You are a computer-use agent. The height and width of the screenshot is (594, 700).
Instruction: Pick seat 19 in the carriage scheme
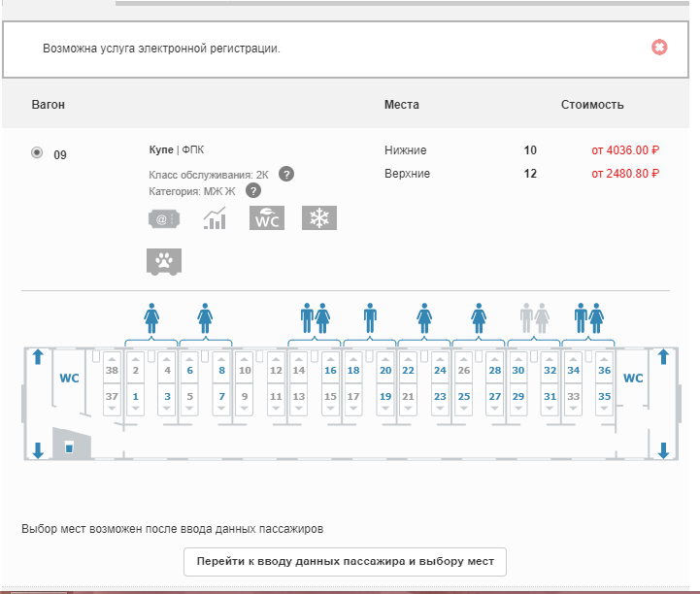pyautogui.click(x=385, y=397)
